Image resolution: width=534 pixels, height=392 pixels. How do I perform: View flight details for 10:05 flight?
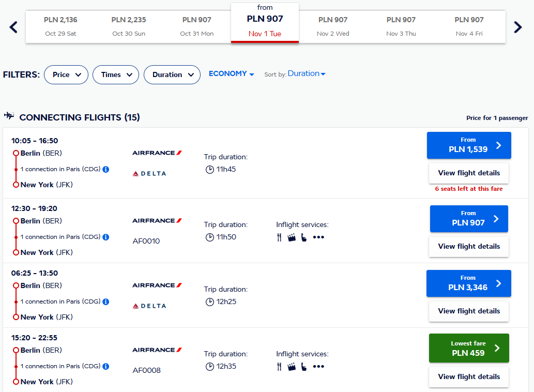(x=469, y=173)
